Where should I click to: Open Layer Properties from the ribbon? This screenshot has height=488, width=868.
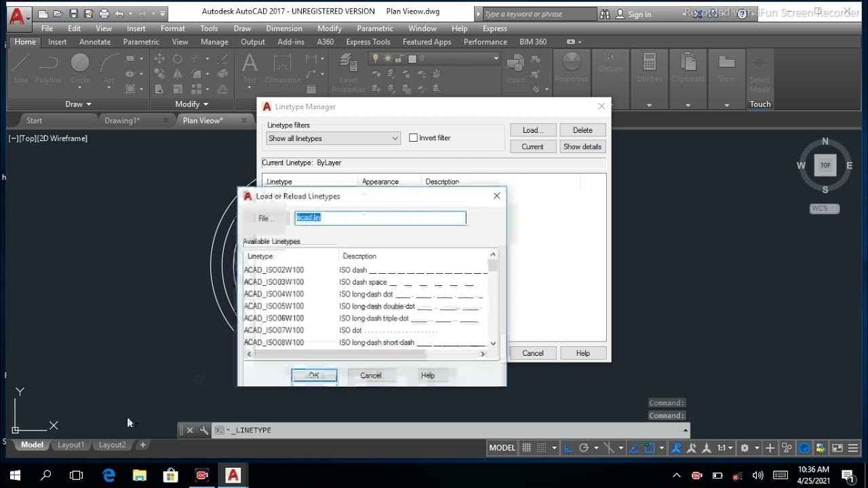pyautogui.click(x=349, y=73)
